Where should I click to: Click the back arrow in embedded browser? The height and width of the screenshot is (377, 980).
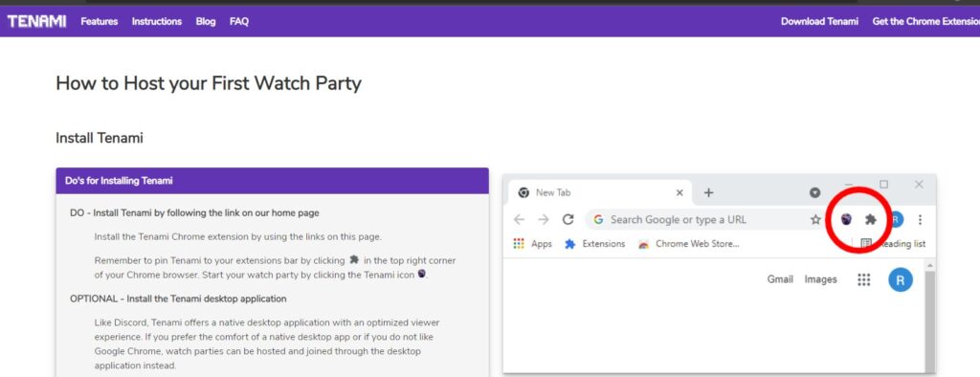519,219
